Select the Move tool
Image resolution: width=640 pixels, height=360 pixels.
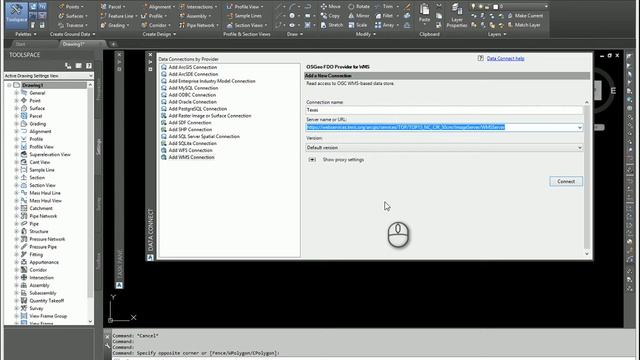331,7
